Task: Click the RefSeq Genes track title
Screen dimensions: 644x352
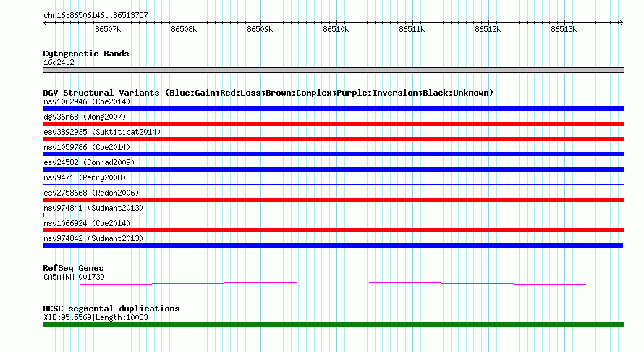Action: (73, 268)
